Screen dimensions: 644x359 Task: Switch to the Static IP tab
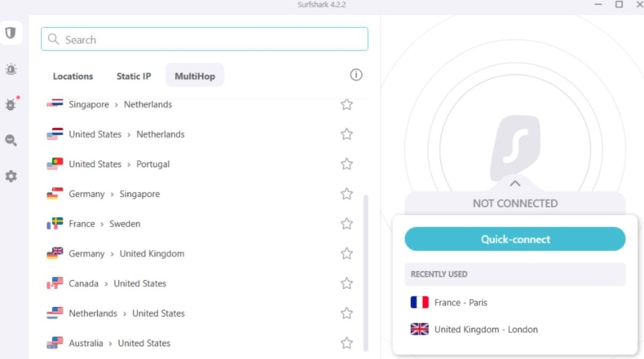pyautogui.click(x=134, y=76)
